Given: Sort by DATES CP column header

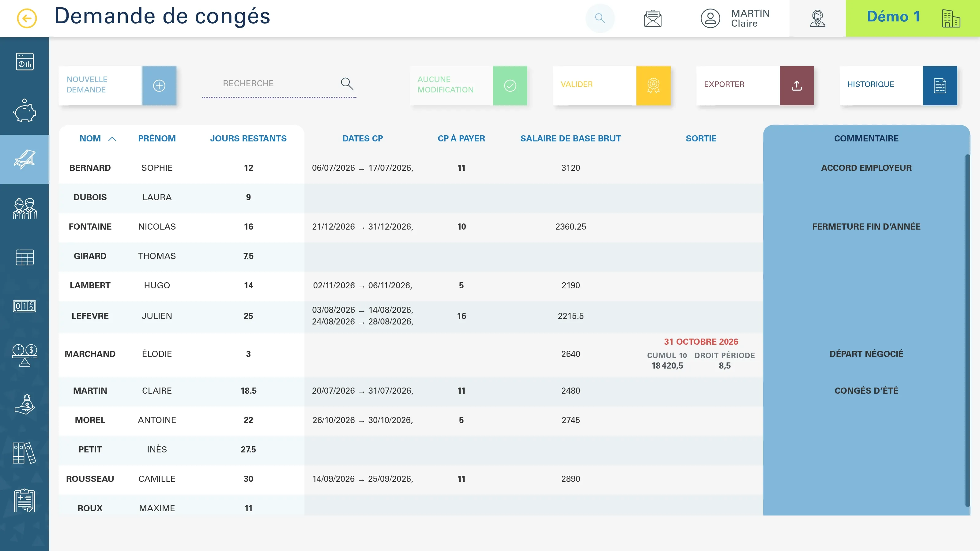Looking at the screenshot, I should point(363,138).
